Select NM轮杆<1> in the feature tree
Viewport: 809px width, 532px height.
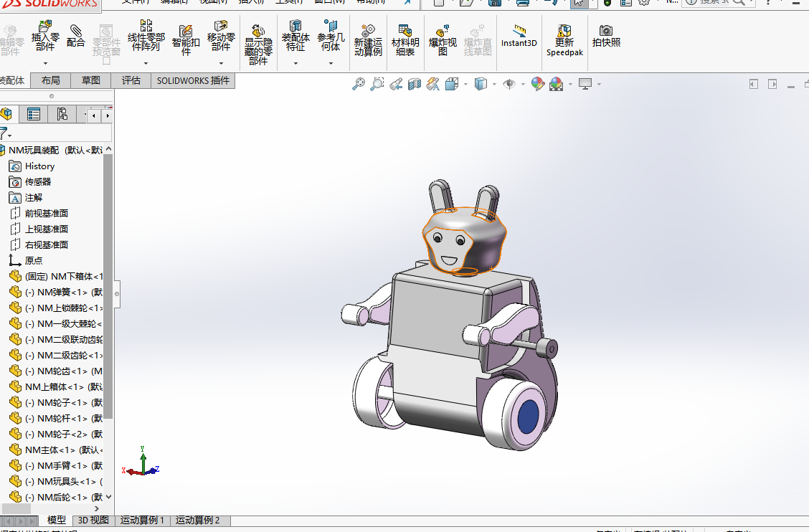(56, 418)
